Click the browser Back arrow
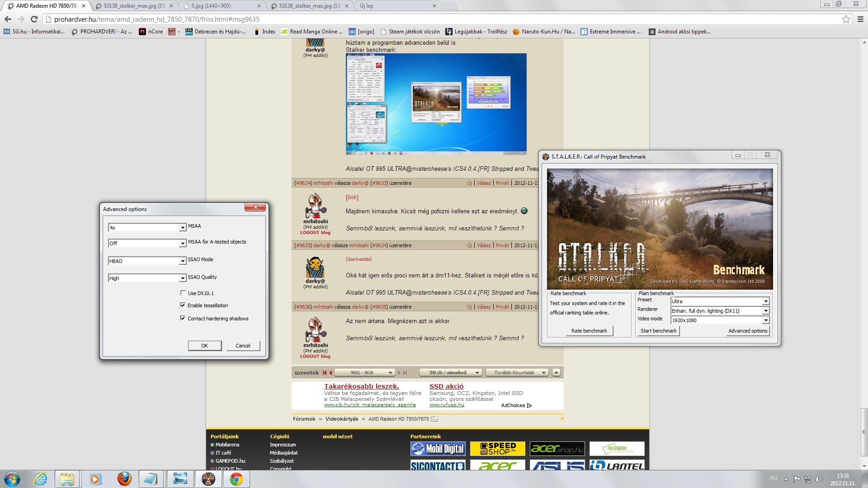The height and width of the screenshot is (488, 868). (x=8, y=19)
